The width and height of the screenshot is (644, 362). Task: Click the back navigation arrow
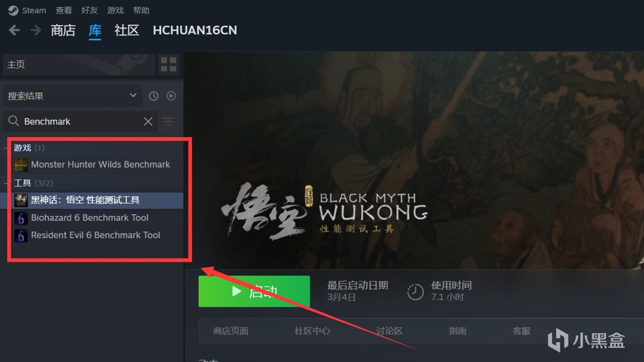(x=14, y=30)
